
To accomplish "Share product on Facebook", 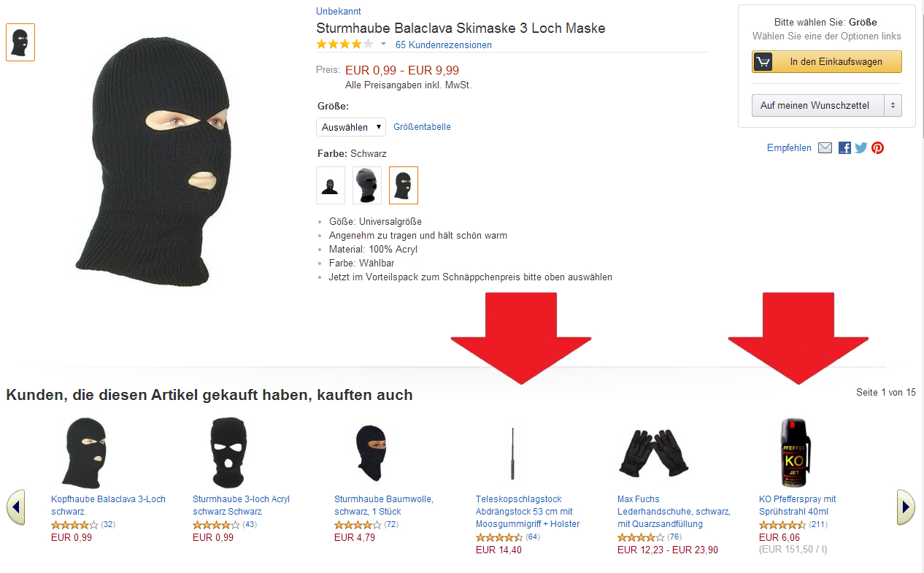I will point(844,147).
